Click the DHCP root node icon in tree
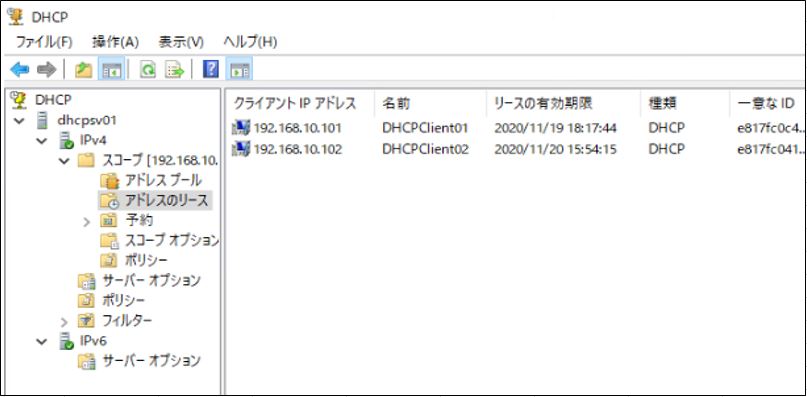The image size is (807, 397). [19, 100]
